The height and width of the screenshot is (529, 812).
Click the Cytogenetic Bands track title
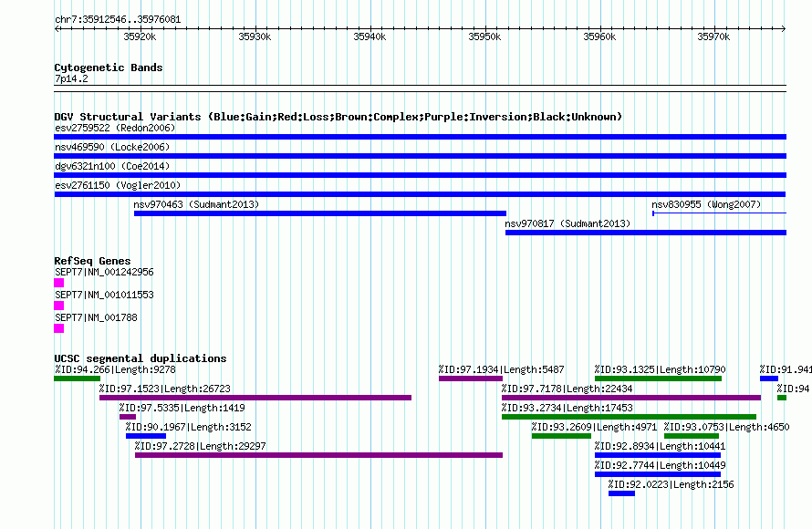point(109,67)
